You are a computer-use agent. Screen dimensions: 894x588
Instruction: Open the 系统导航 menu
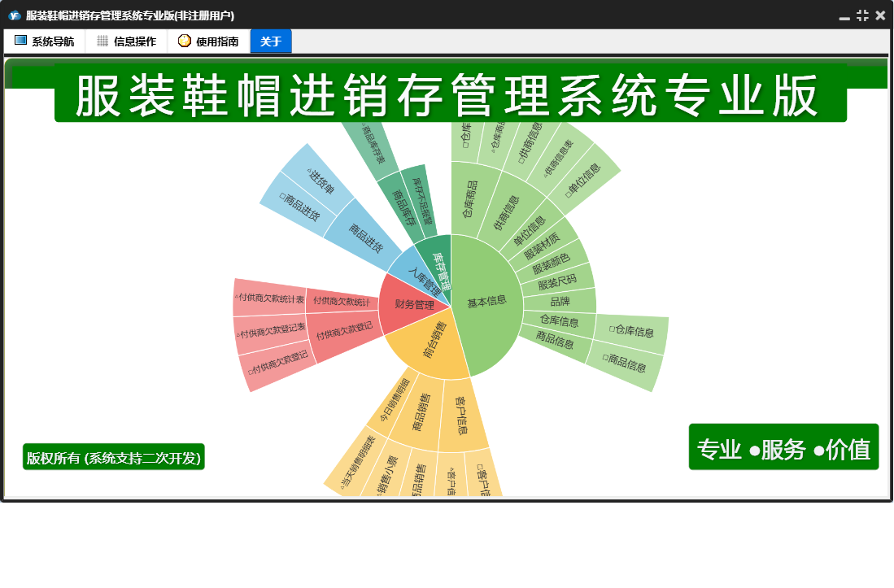click(45, 41)
